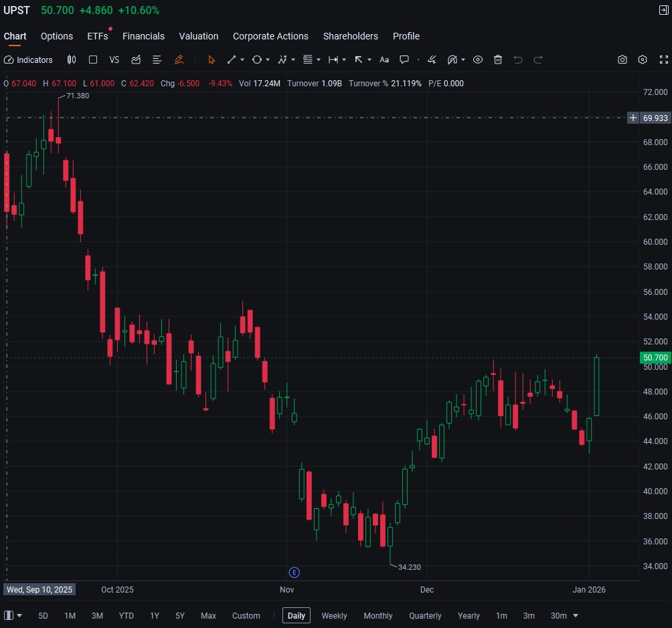This screenshot has width=672, height=628.
Task: Open the Indicators panel
Action: click(28, 60)
